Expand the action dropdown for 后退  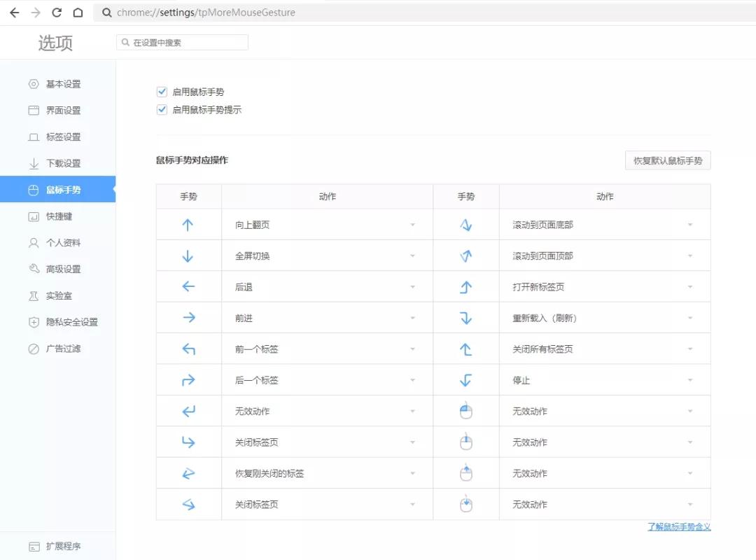tap(412, 286)
